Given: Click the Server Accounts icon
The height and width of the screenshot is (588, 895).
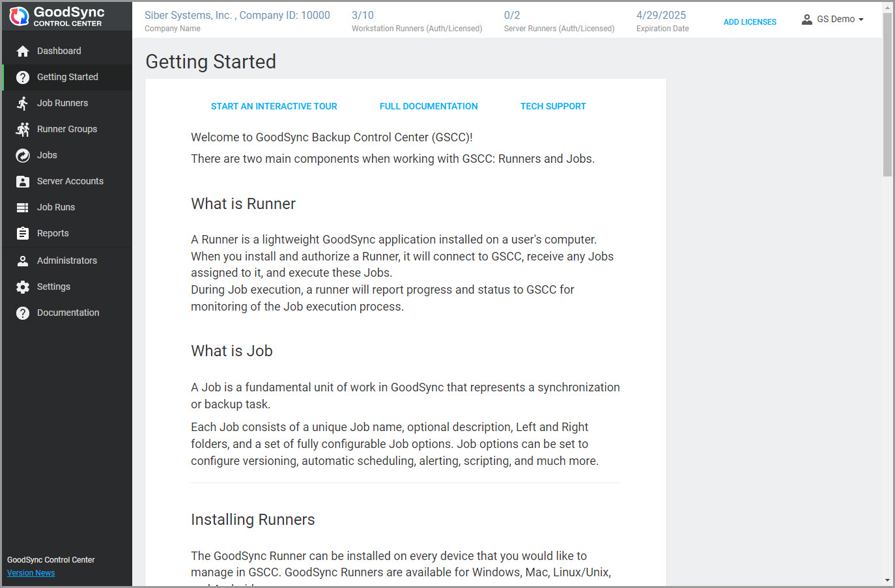Looking at the screenshot, I should (x=23, y=182).
